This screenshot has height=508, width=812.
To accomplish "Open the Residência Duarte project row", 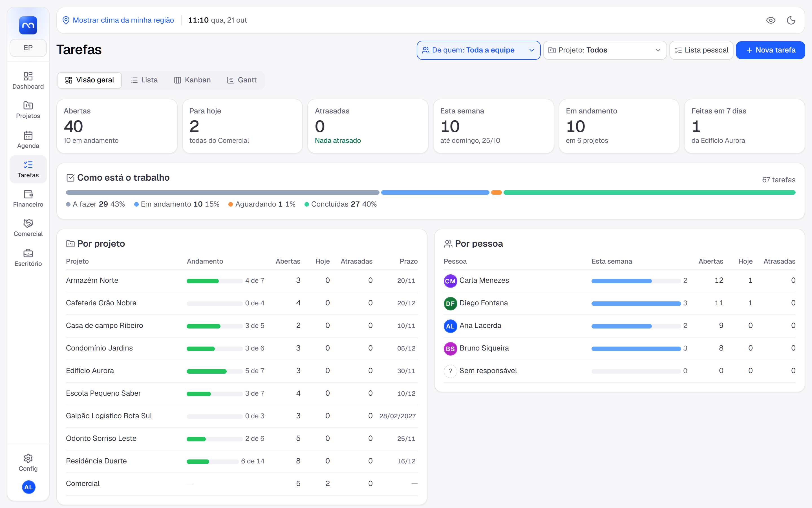I will (242, 461).
